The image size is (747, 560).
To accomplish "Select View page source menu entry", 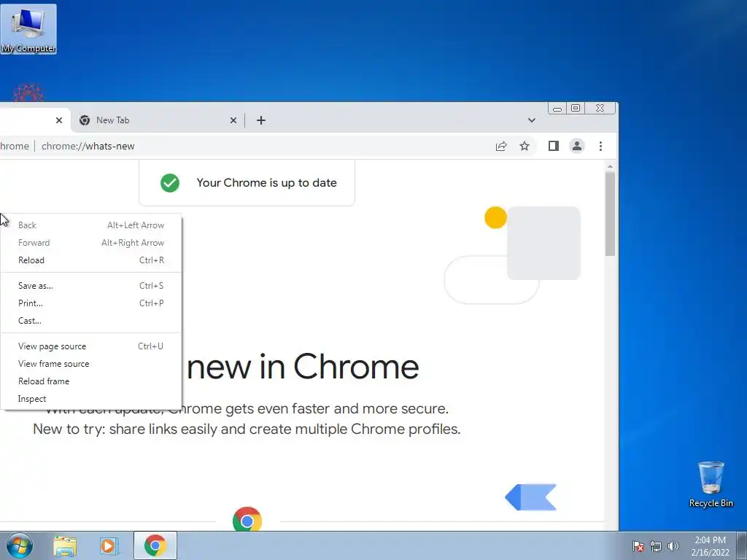I will click(91, 346).
